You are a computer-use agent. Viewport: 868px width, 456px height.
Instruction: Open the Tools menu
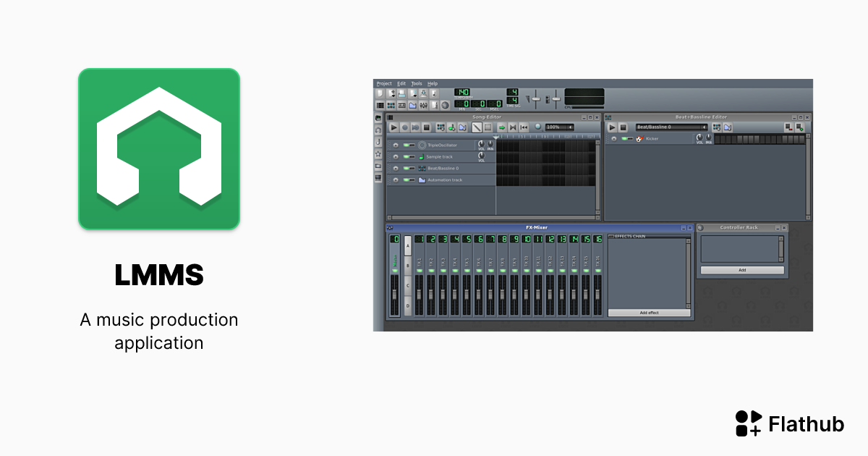point(417,84)
